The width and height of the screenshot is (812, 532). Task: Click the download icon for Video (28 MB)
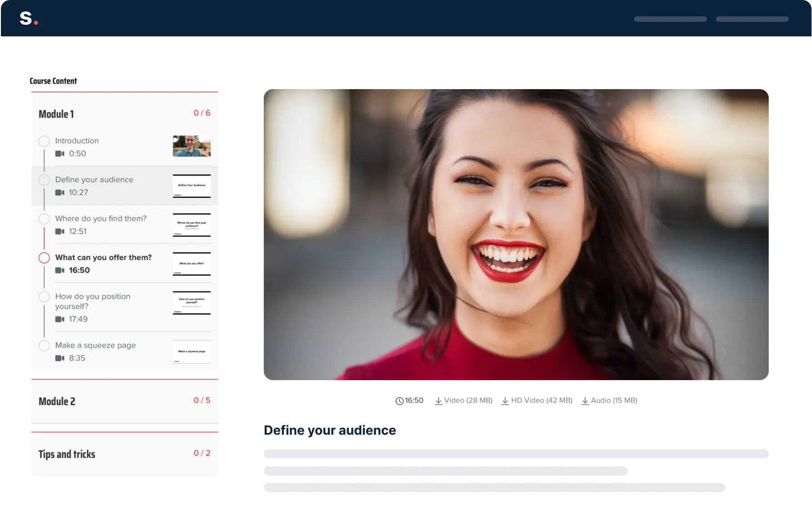[439, 401]
